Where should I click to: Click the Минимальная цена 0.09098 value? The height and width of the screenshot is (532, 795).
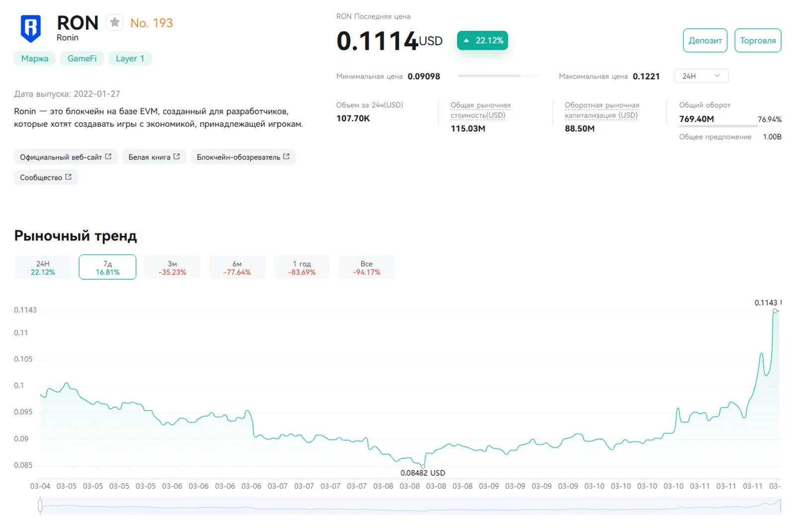pyautogui.click(x=424, y=76)
